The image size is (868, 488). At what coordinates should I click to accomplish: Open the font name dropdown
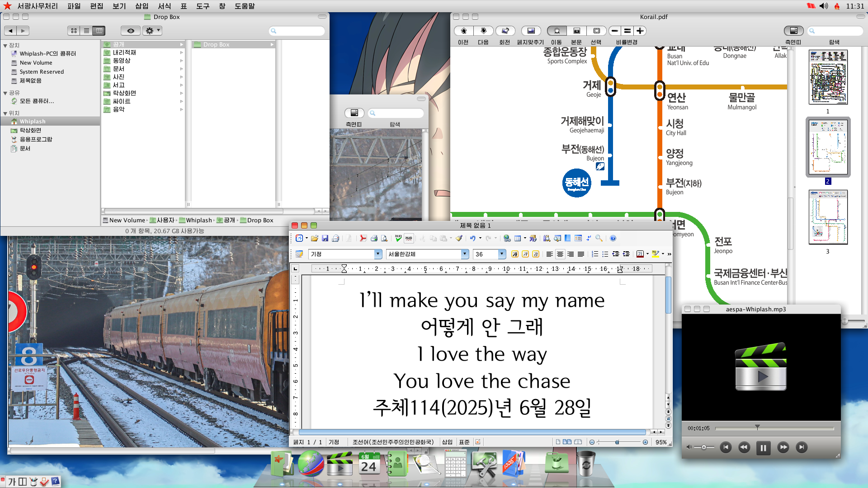pos(465,254)
